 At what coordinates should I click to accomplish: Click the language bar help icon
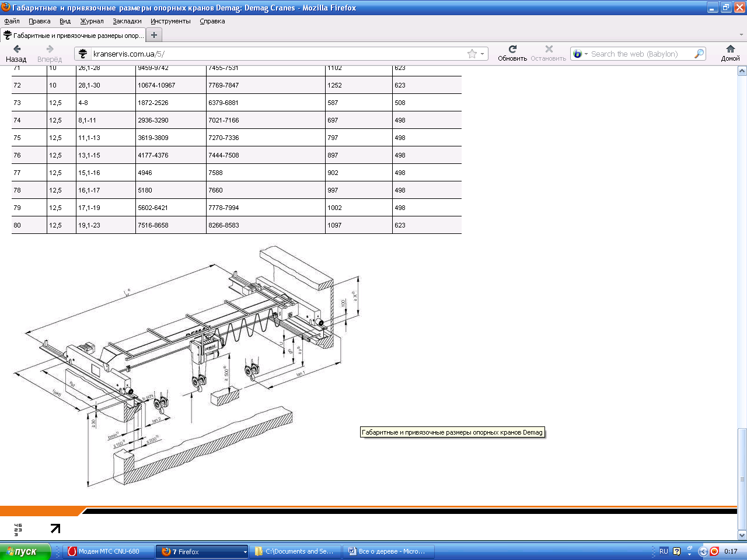click(676, 551)
